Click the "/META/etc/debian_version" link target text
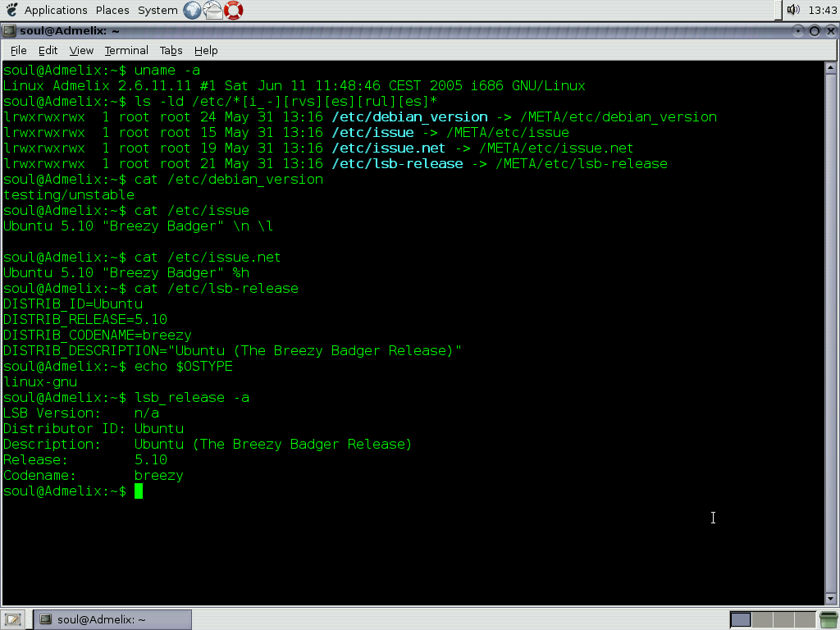The height and width of the screenshot is (630, 840). click(x=619, y=116)
